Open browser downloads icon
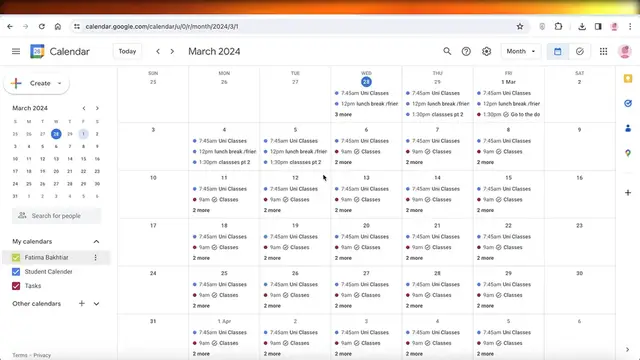 (x=582, y=27)
